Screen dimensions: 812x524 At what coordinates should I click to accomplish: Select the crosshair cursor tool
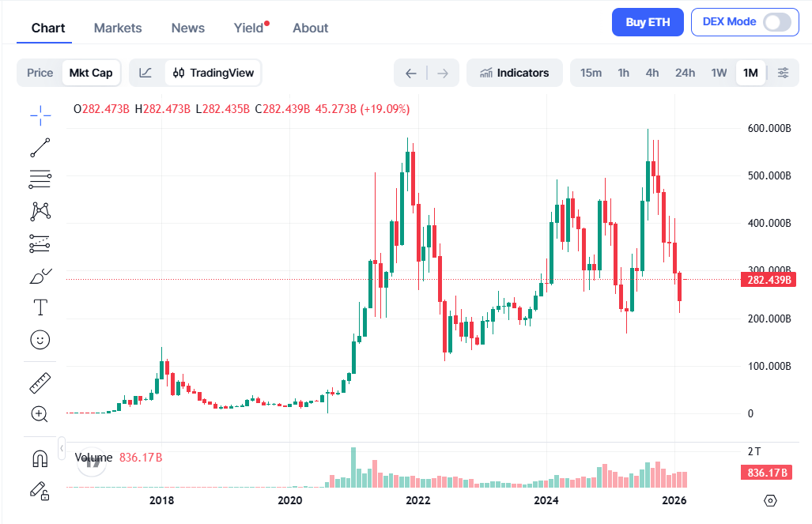coord(40,115)
